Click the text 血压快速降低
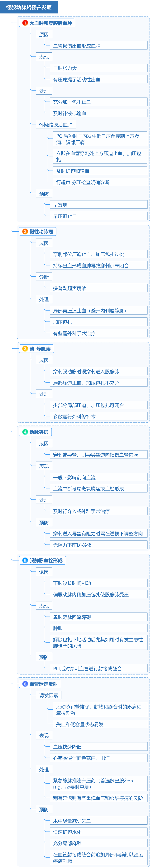Screen dimensions: 152x868 (x=67, y=747)
